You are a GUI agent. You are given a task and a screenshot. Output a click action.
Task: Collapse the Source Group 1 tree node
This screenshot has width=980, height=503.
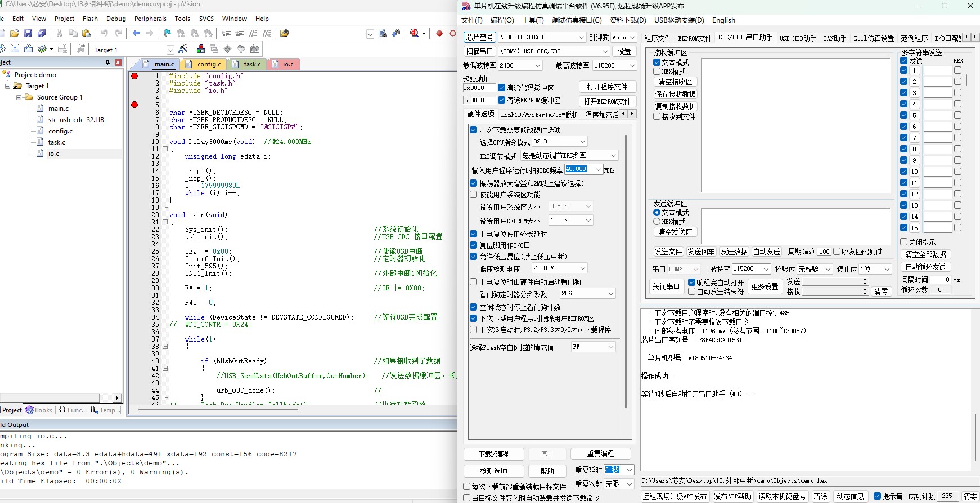(19, 97)
